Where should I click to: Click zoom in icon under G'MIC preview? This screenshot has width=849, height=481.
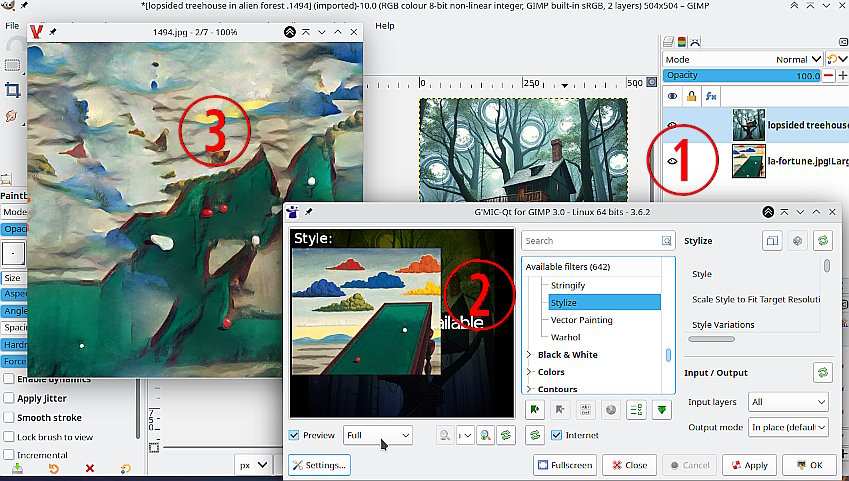click(485, 435)
